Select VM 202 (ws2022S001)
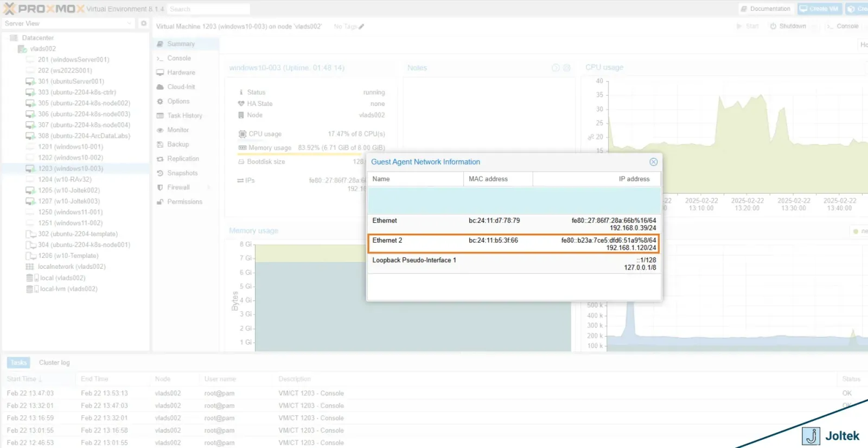Image resolution: width=868 pixels, height=448 pixels. coord(65,71)
